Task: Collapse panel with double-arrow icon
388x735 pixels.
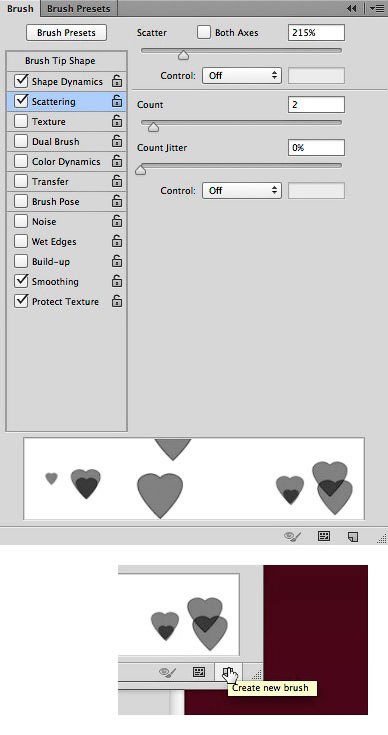Action: point(351,8)
